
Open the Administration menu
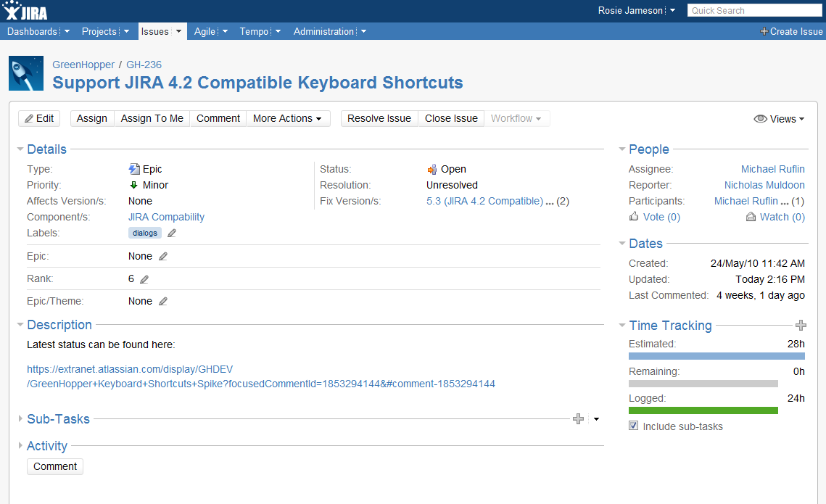point(323,32)
